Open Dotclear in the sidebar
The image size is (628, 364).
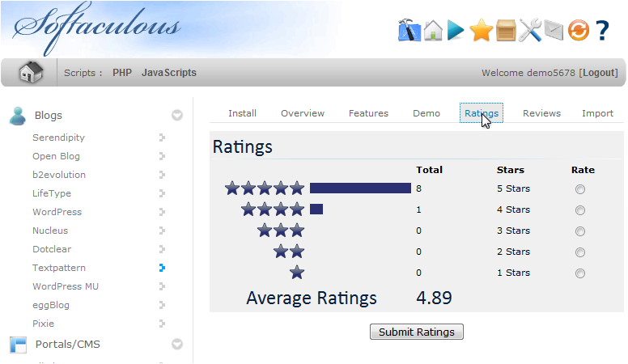click(x=52, y=249)
